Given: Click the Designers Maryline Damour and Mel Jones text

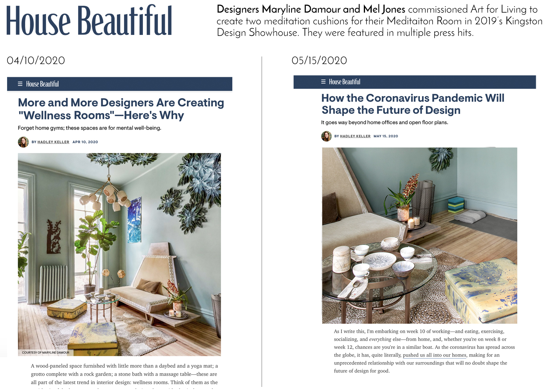Looking at the screenshot, I should coord(311,9).
